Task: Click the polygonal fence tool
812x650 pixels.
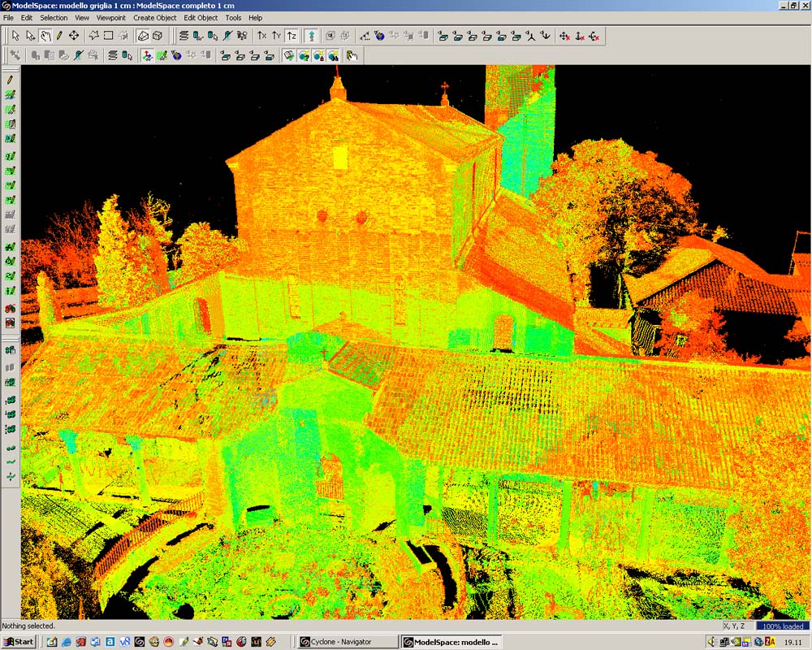Action: (x=93, y=36)
